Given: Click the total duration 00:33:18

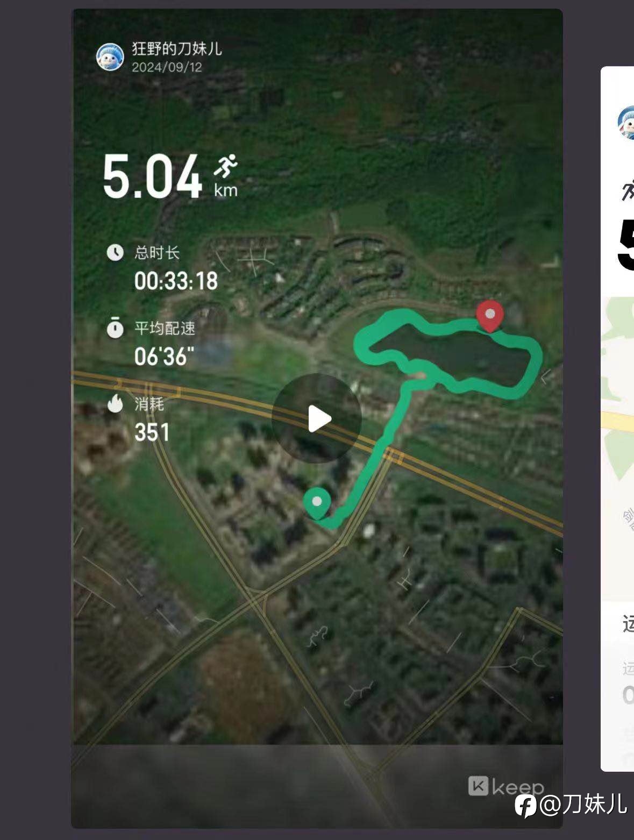Looking at the screenshot, I should 176,281.
